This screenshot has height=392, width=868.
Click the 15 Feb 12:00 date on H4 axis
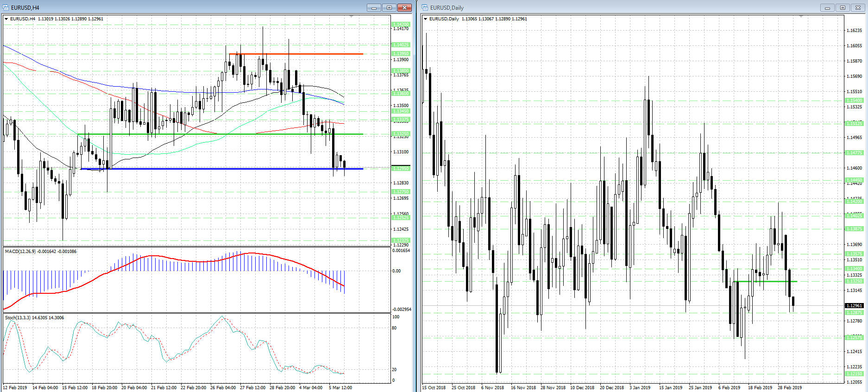(x=75, y=388)
